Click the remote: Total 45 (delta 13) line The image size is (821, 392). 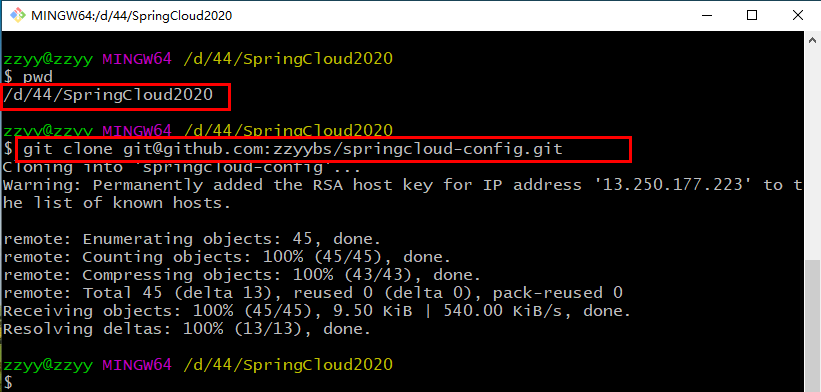313,293
